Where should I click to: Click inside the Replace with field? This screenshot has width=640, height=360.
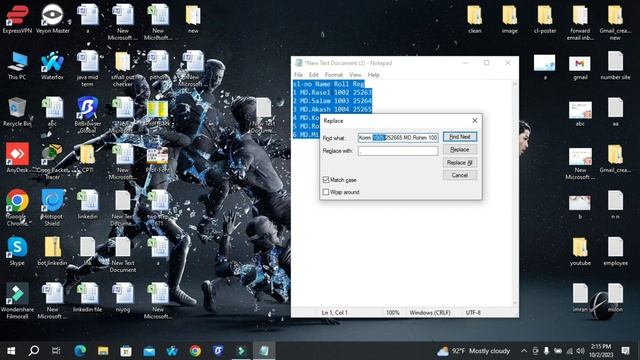[x=398, y=151]
